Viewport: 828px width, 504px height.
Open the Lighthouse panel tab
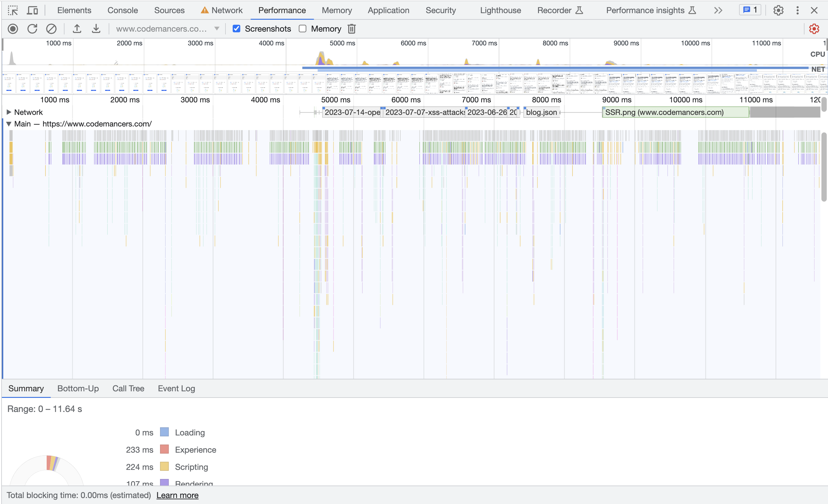[500, 10]
